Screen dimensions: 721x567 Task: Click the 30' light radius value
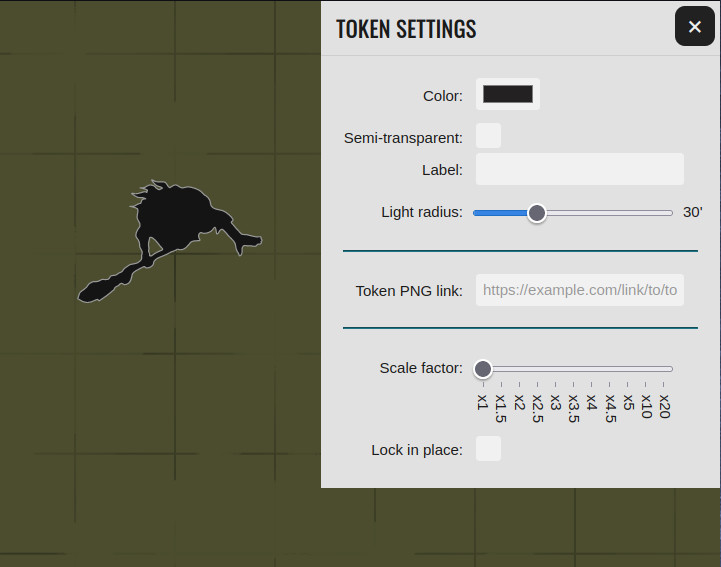[692, 212]
